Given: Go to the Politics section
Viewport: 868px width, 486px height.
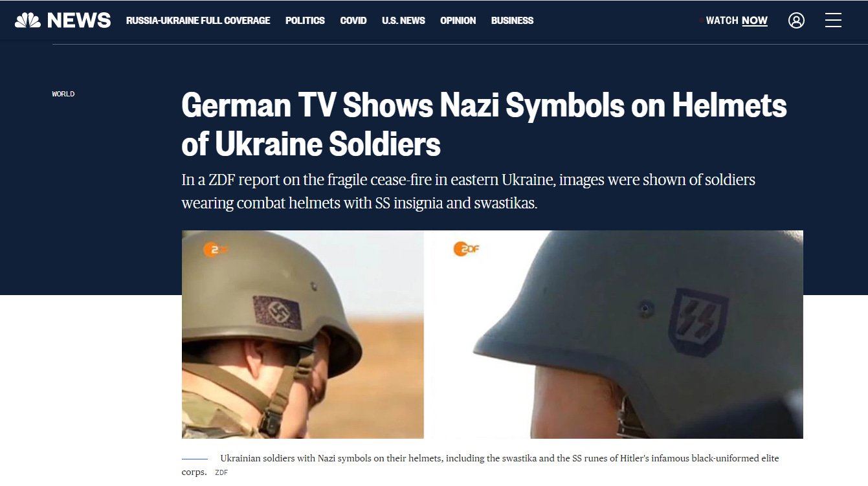Looking at the screenshot, I should coord(305,21).
